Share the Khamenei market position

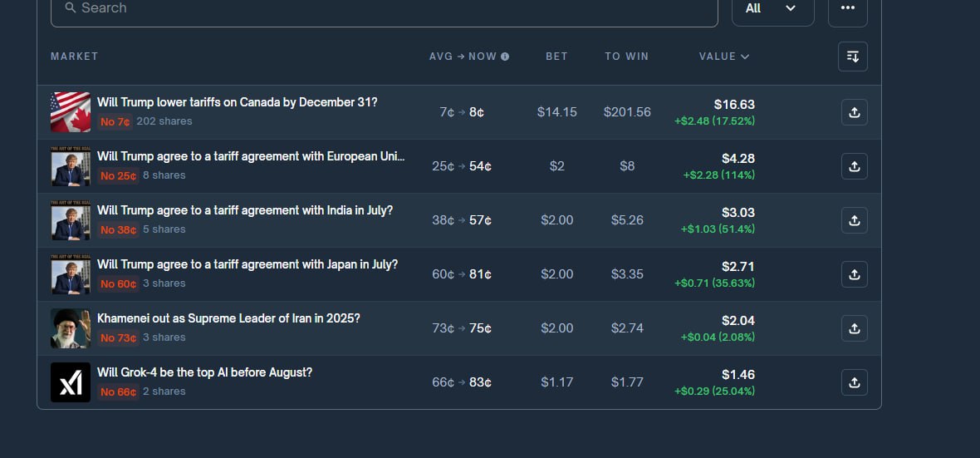[854, 328]
